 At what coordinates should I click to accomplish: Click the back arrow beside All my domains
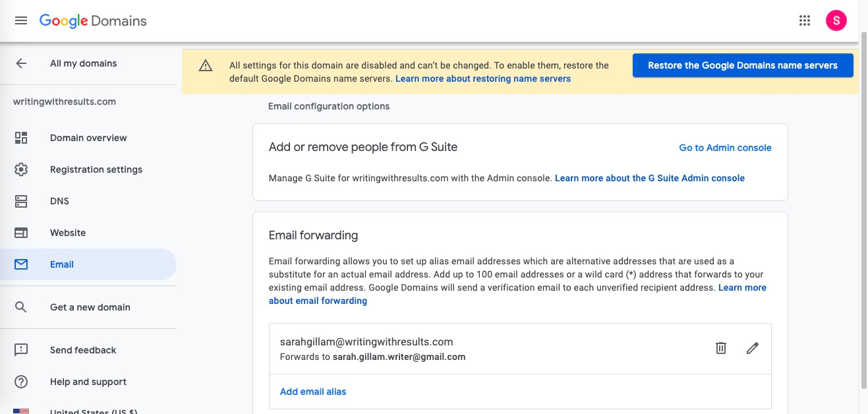[x=21, y=63]
